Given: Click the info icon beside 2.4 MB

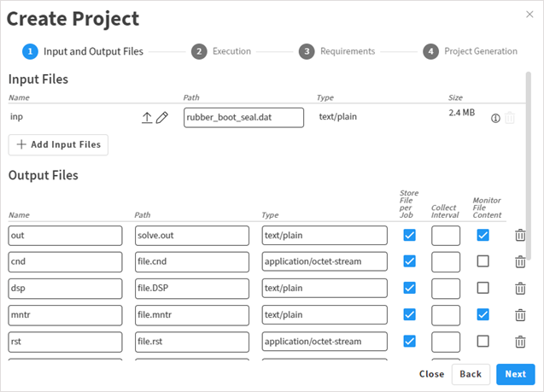Looking at the screenshot, I should coord(495,118).
